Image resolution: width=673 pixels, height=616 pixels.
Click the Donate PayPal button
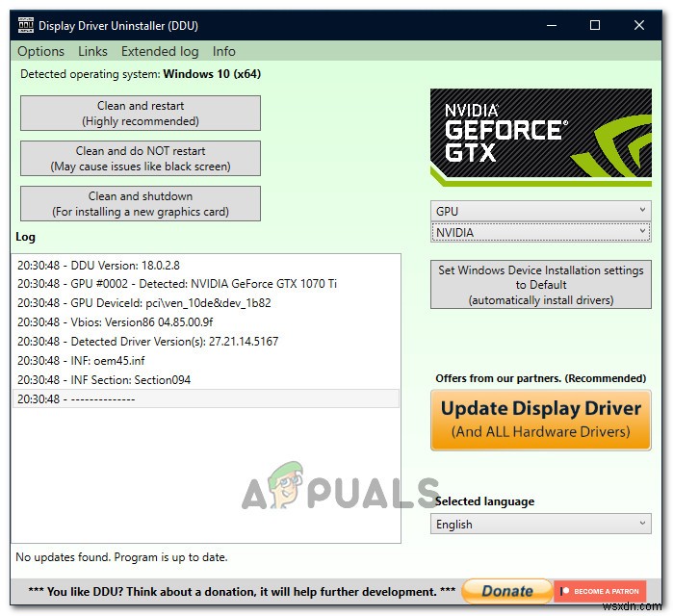click(x=506, y=591)
